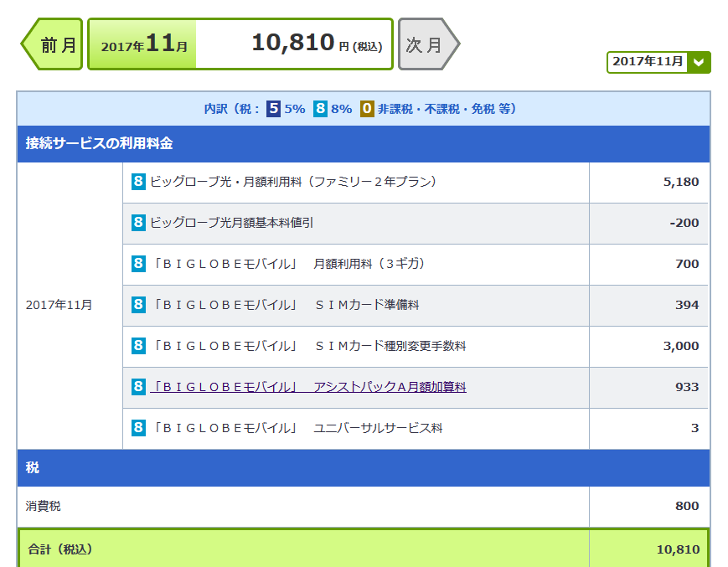Select the ビッグローブ光・月額利用料（ファミリー２年プラン） row text
The image size is (728, 567).
[293, 182]
